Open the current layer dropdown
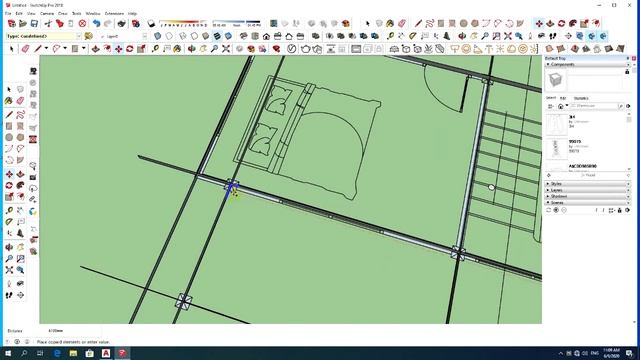Viewport: 640px width, 360px height. [144, 36]
